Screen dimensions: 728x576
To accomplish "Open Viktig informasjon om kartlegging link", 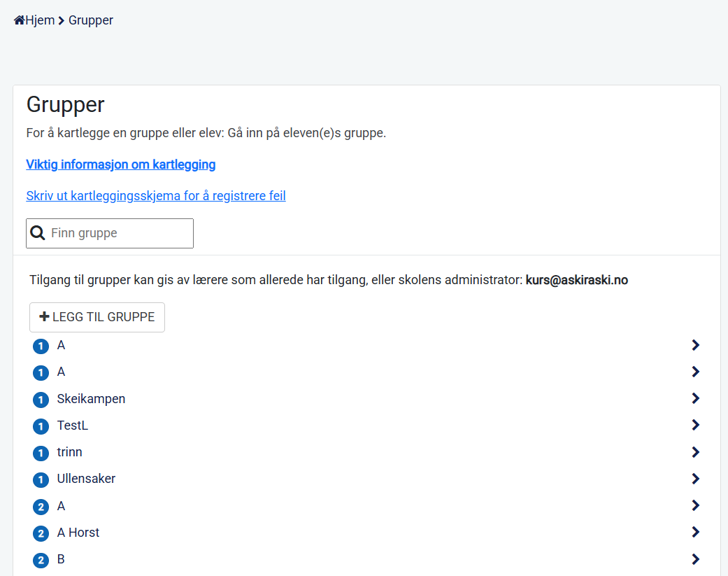I will click(121, 164).
